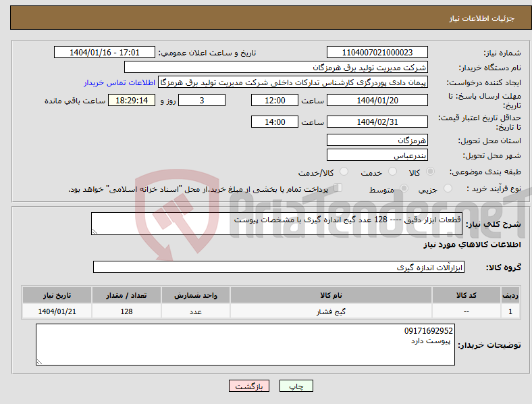Viewport: 532px width, 404px height.
Task: Select the کالا radio button
Action: pyautogui.click(x=430, y=172)
